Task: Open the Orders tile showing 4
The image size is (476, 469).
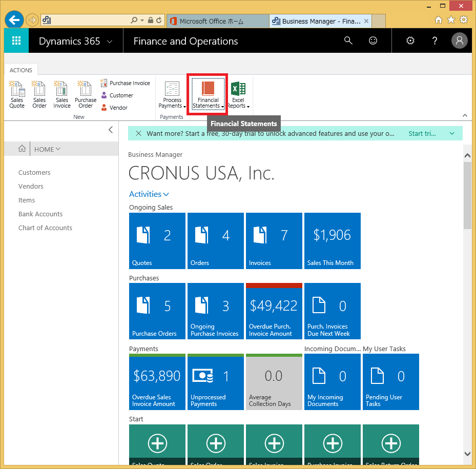Action: click(216, 240)
